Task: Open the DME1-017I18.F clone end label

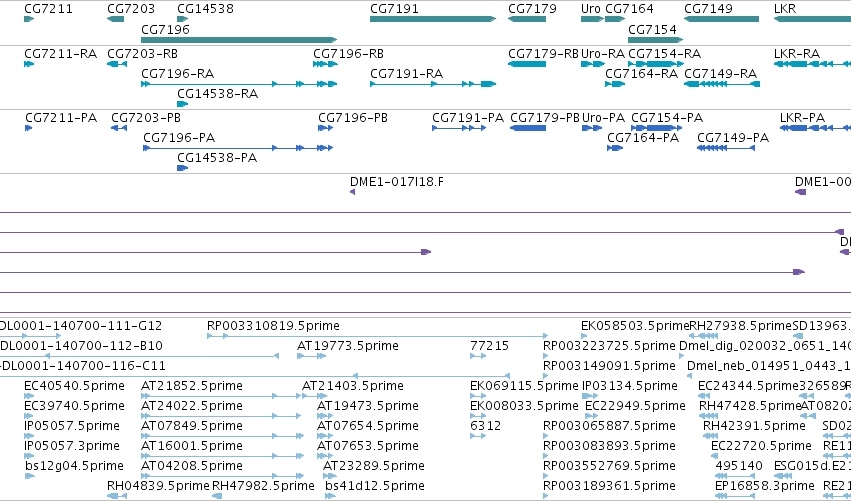Action: click(397, 182)
